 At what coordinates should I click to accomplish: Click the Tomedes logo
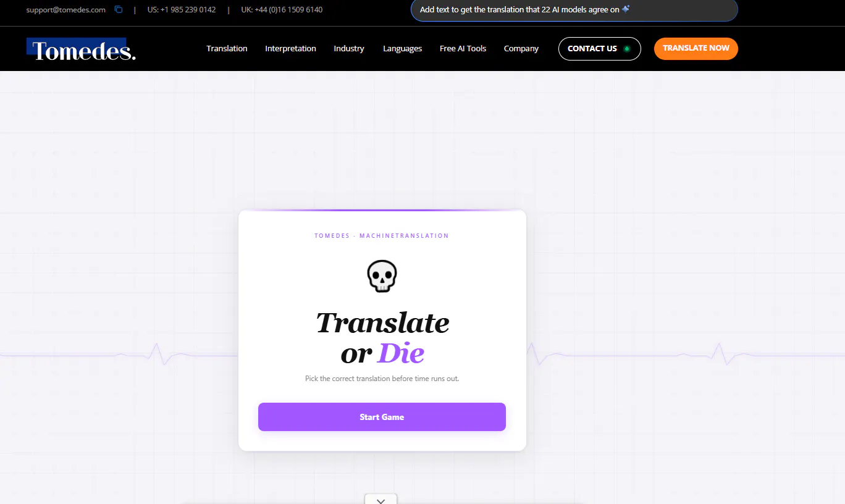tap(82, 50)
